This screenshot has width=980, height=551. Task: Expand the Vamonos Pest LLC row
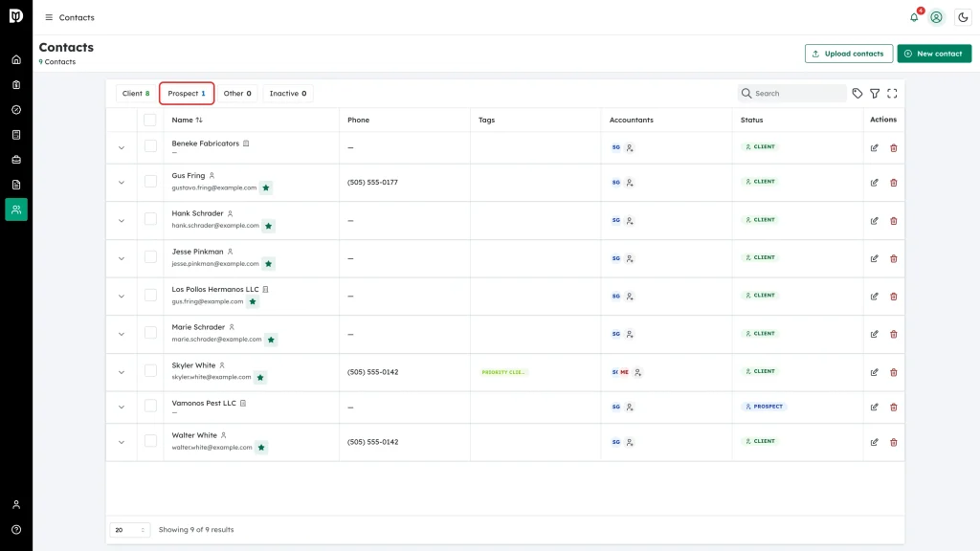(122, 408)
